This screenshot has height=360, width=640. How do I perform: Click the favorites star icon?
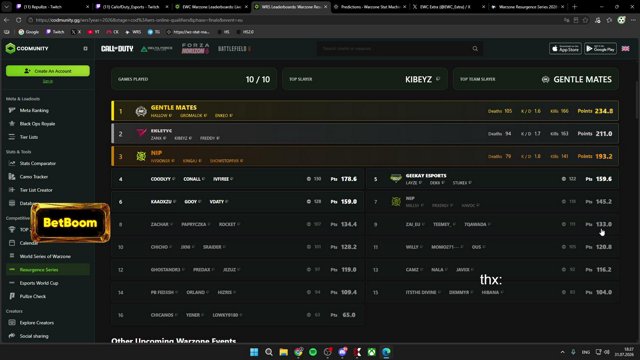click(586, 20)
